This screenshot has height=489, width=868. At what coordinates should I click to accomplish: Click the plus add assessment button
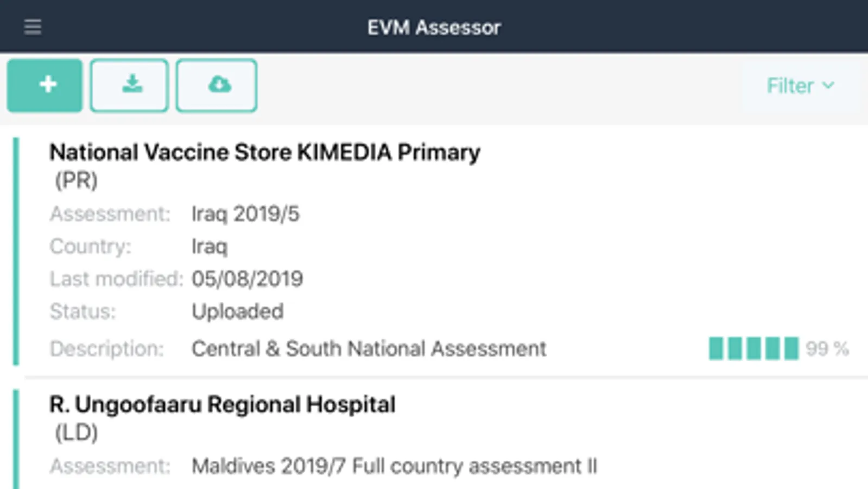(x=45, y=85)
